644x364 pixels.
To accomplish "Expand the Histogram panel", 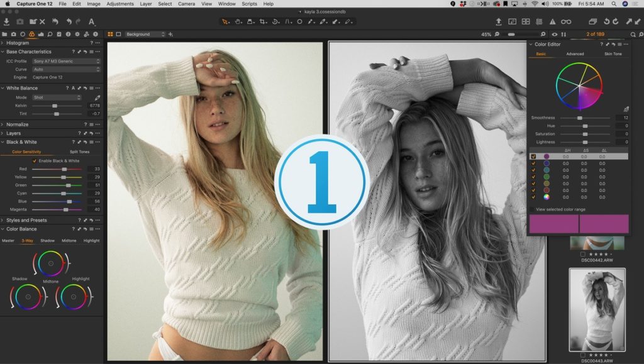I will pos(3,43).
